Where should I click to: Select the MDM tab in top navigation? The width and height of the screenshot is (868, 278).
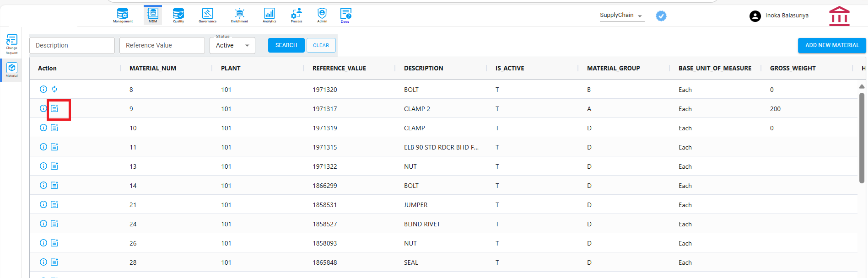[x=153, y=15]
